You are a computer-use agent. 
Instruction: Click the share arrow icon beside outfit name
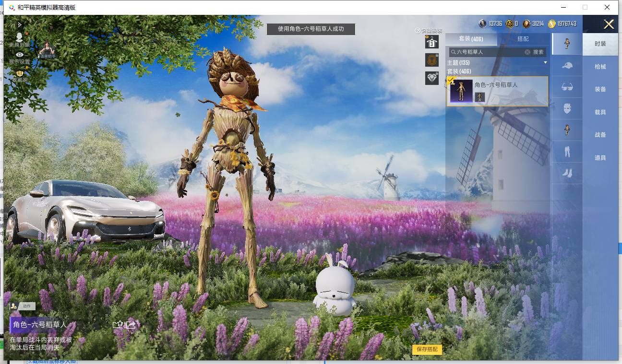point(131,325)
